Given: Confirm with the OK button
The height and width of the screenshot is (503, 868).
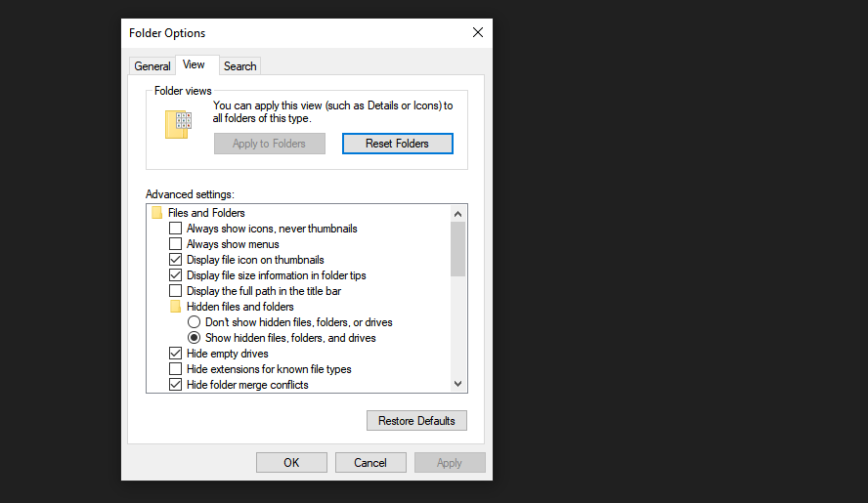Looking at the screenshot, I should 291,463.
